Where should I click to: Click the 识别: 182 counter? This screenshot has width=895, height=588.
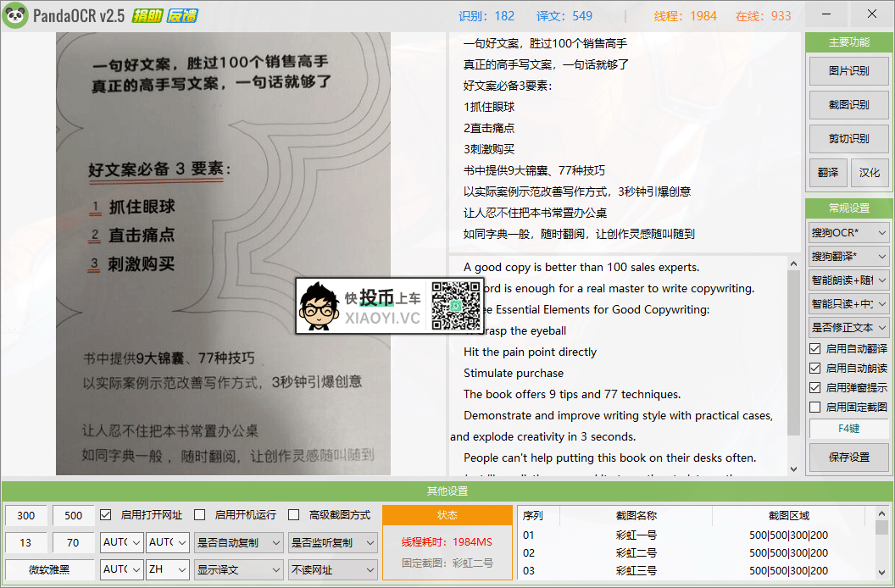click(486, 16)
